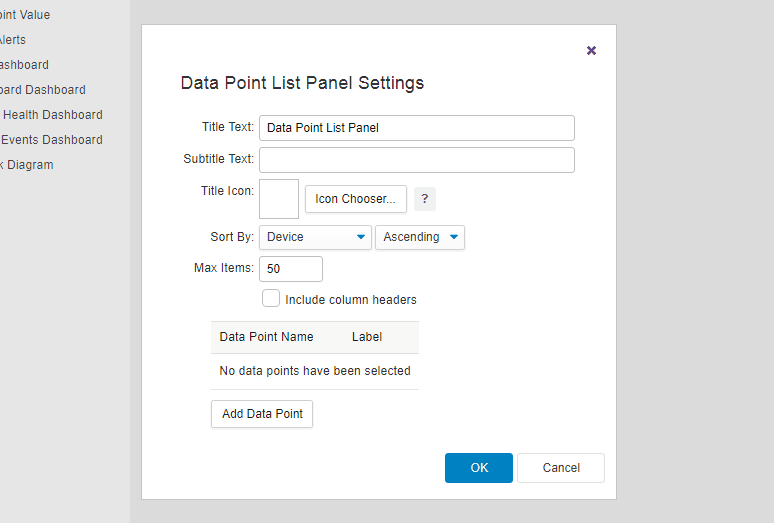Screen dimensions: 774x523
Task: Focus the Subtitle Text field
Action: pos(417,160)
